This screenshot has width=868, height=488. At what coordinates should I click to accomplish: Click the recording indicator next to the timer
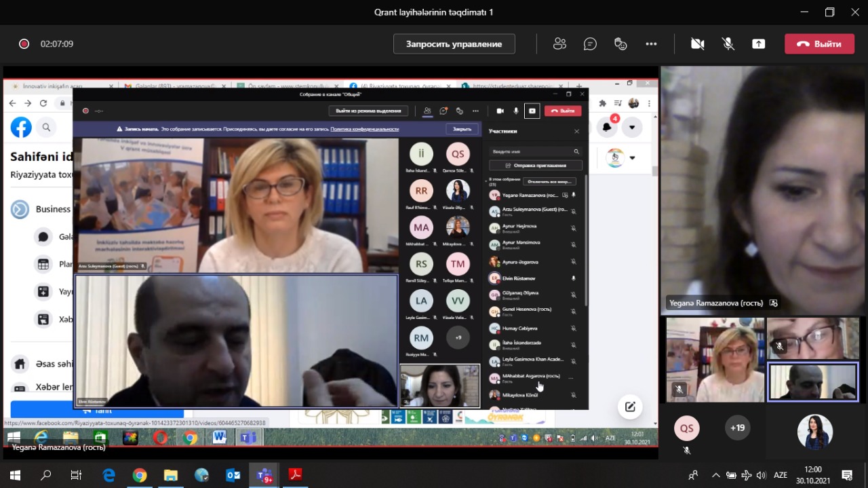(24, 44)
